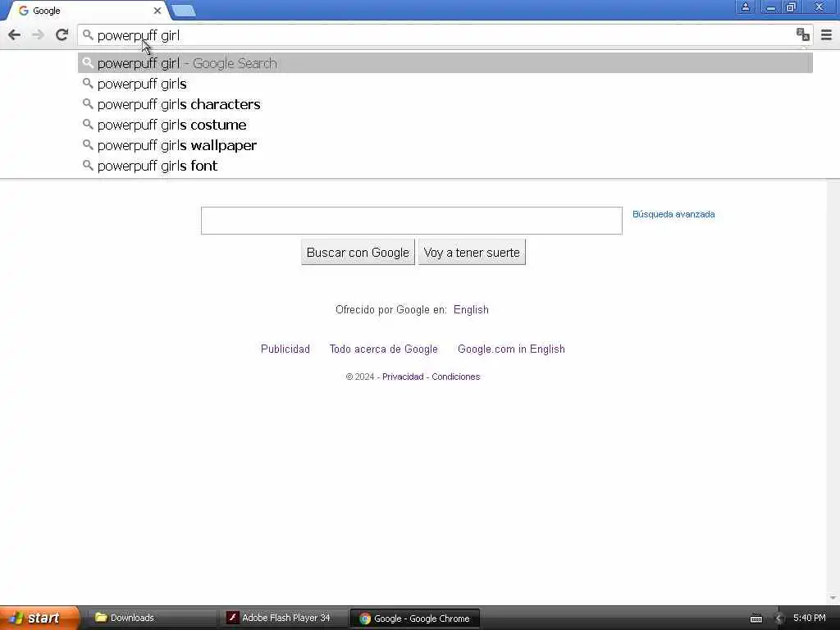Click the 'Buscar con Google' button
Image resolution: width=840 pixels, height=630 pixels.
click(358, 253)
